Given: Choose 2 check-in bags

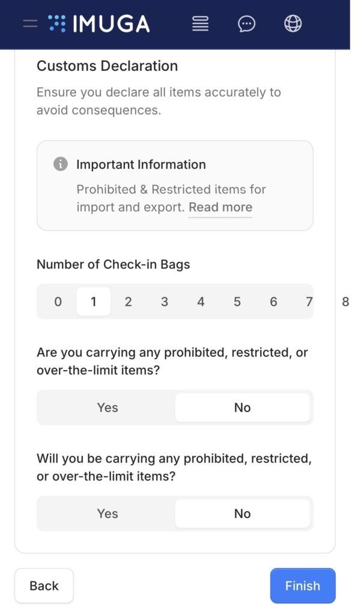Looking at the screenshot, I should [128, 301].
